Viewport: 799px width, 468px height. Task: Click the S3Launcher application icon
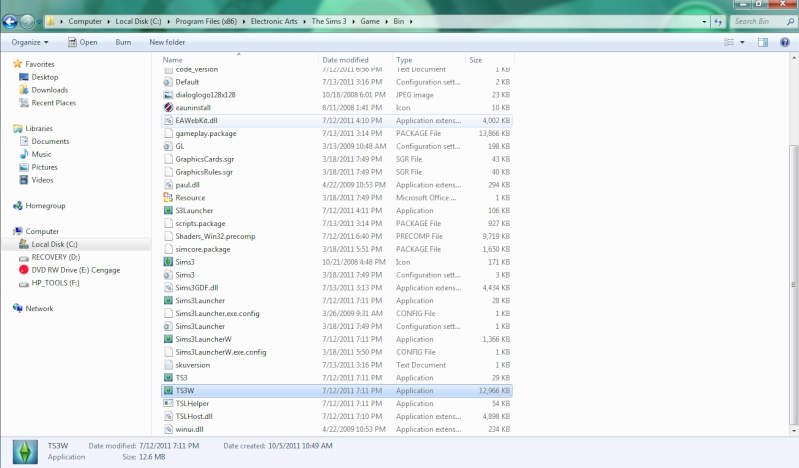pos(168,211)
